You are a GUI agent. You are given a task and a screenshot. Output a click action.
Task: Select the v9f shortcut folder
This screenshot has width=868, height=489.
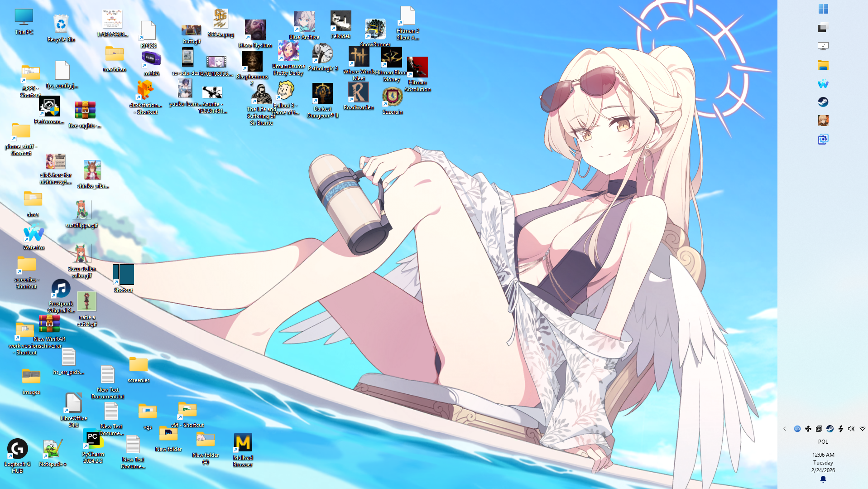[x=187, y=415]
